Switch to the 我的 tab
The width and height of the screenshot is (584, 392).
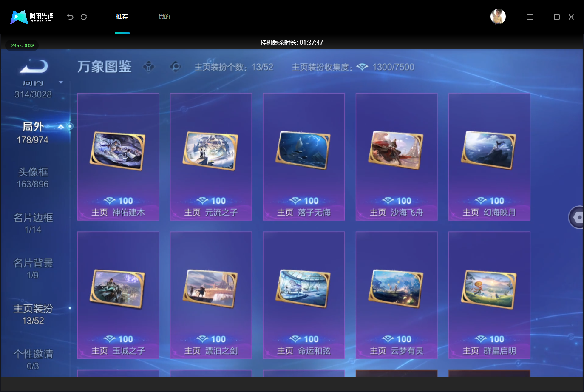164,17
